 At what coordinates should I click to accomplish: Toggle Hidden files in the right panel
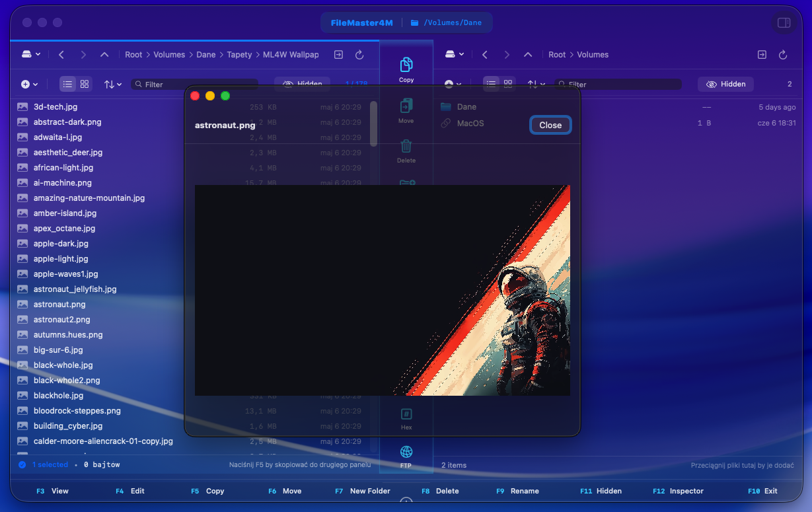[x=725, y=84]
